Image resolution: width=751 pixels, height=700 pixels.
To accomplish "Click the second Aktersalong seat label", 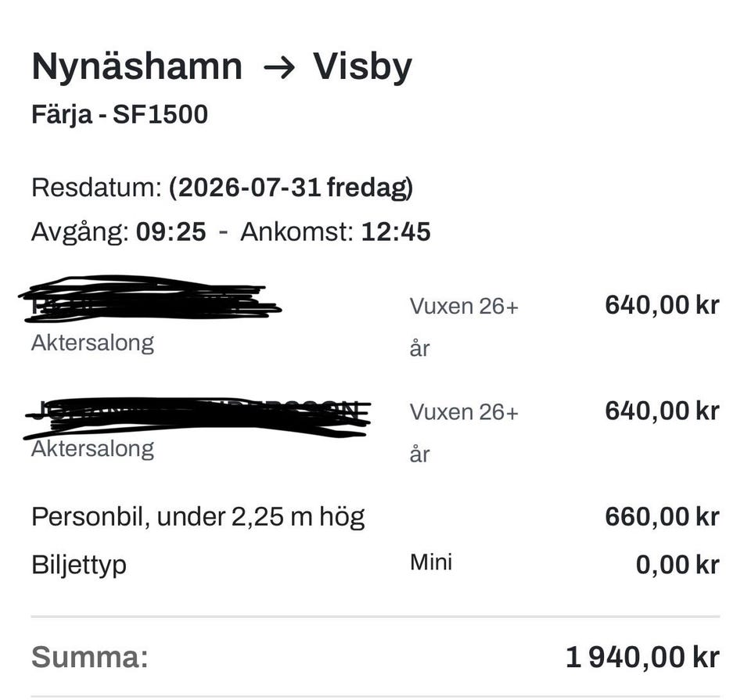I will (93, 449).
